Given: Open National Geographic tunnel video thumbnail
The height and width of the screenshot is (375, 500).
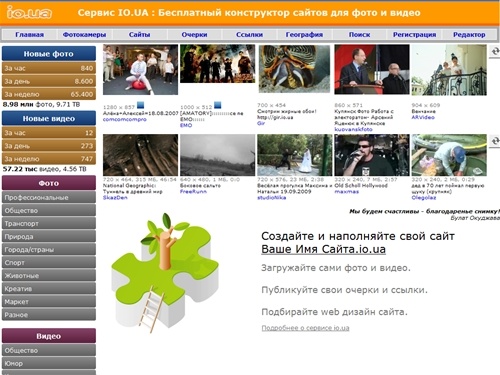Looking at the screenshot, I should pyautogui.click(x=140, y=155).
